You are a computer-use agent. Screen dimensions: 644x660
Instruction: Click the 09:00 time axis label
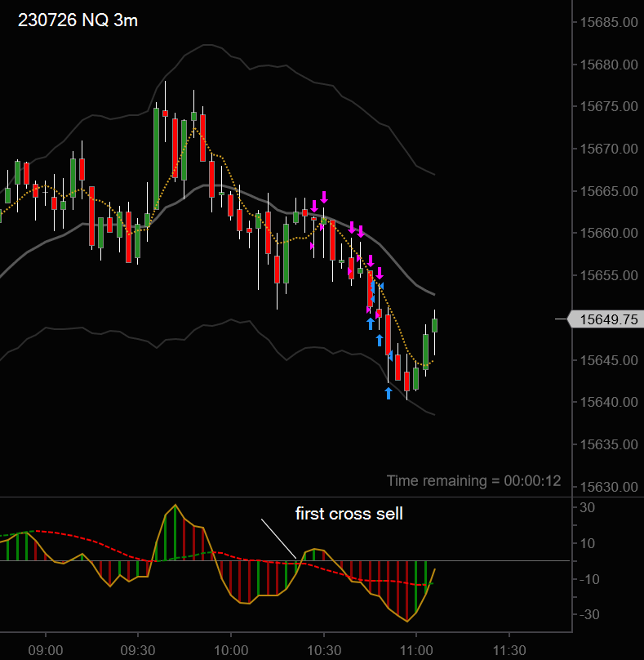pyautogui.click(x=46, y=650)
